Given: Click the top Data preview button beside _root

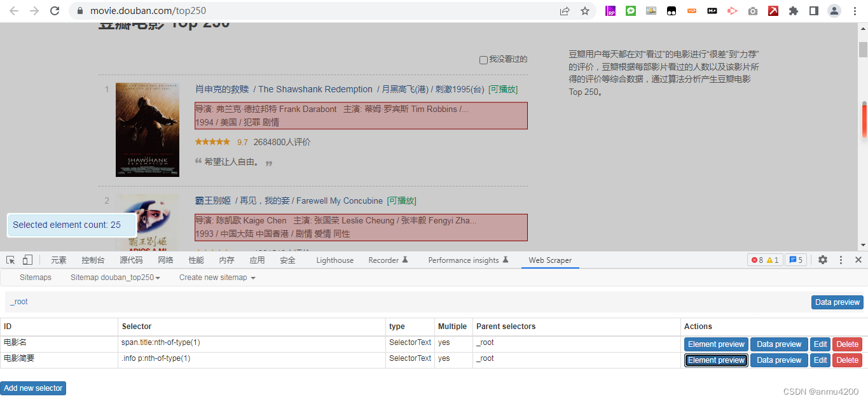Looking at the screenshot, I should pos(837,302).
